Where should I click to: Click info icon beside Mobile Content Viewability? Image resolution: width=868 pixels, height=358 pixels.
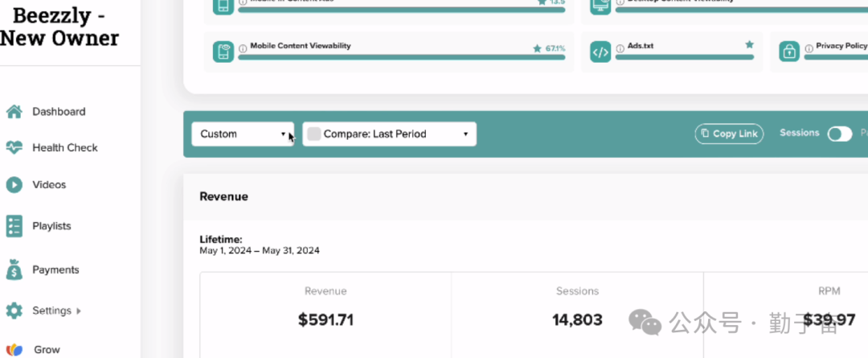(243, 48)
